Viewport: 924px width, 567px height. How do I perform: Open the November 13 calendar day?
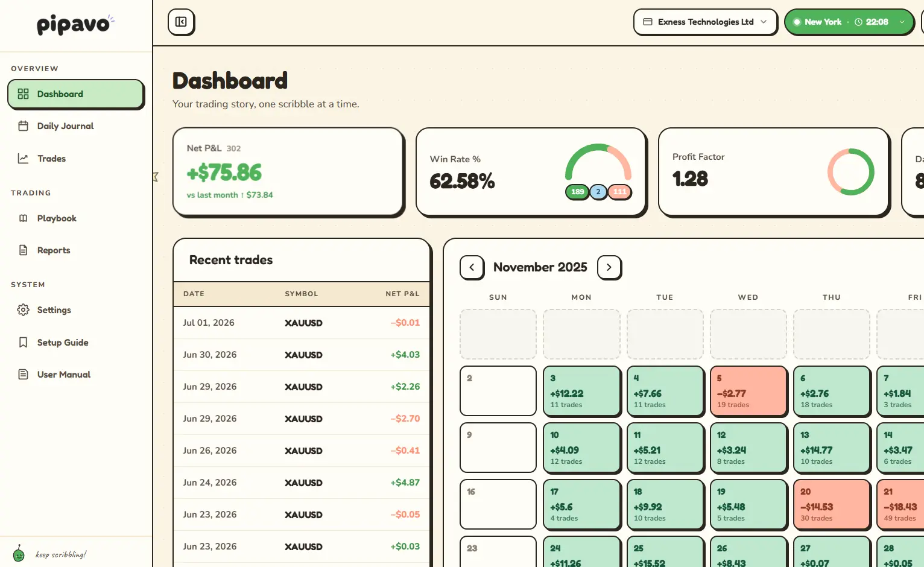point(832,448)
